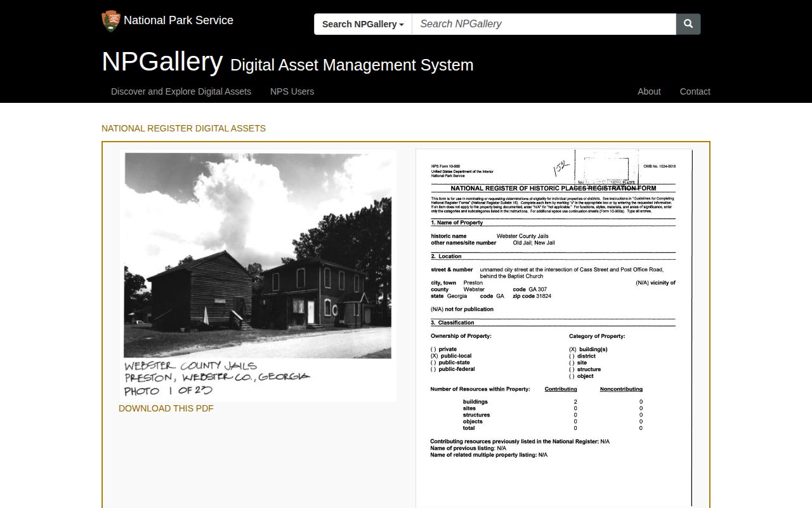The image size is (812, 508).
Task: Click the 'Number of Resources within Property:' label
Action: (480, 389)
